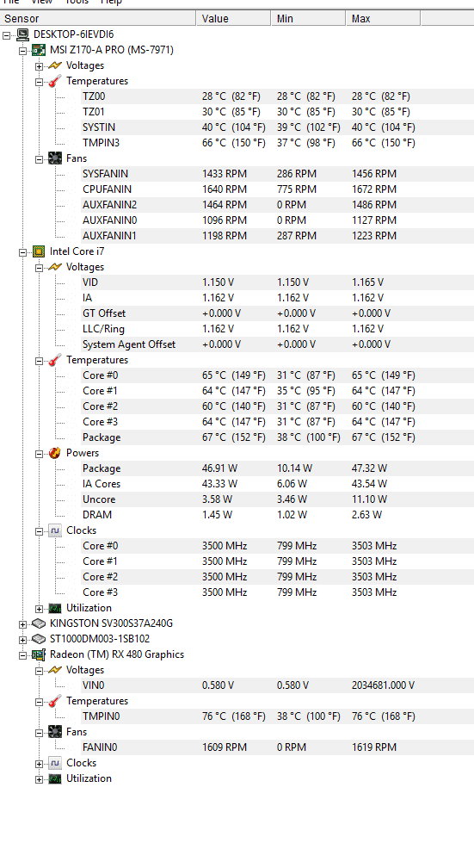The height and width of the screenshot is (868, 474).
Task: Expand the Intel Core i7 Utilization node
Action: (39, 609)
